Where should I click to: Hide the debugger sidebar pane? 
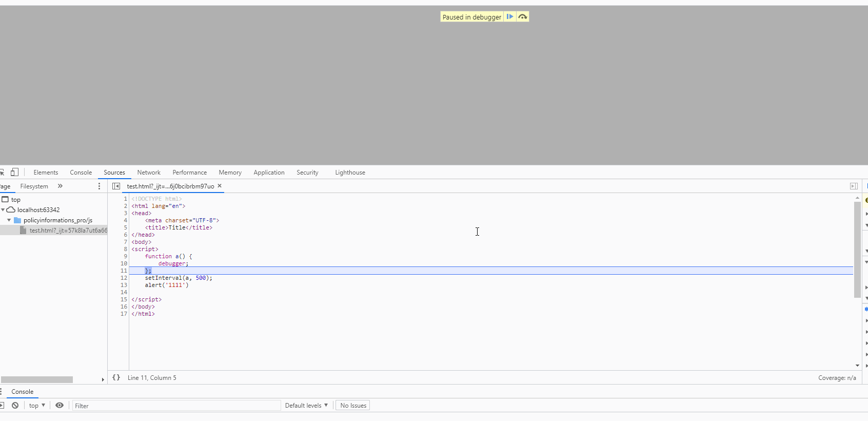[854, 186]
